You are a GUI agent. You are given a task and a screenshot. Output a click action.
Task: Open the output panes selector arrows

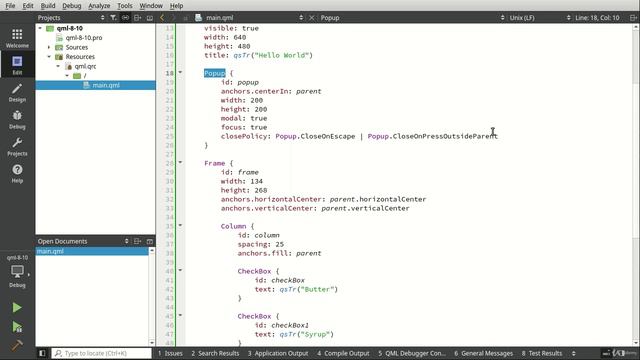[573, 353]
